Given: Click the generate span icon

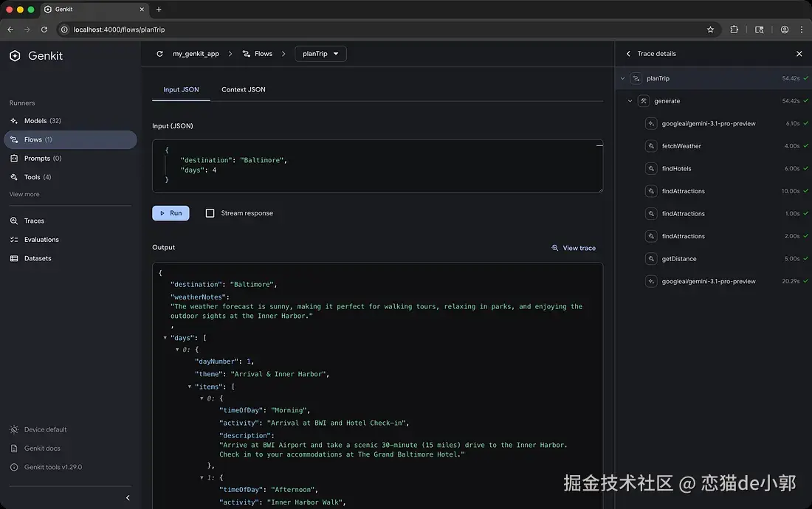Looking at the screenshot, I should (x=643, y=101).
